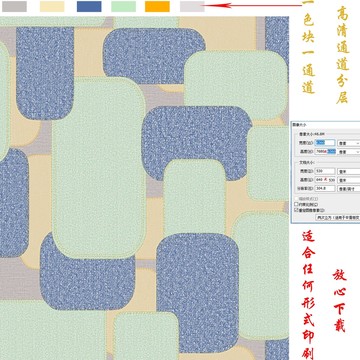Click the light gray swatch beside the arrow
Image resolution: width=360 pixels, height=360 pixels.
point(192,6)
